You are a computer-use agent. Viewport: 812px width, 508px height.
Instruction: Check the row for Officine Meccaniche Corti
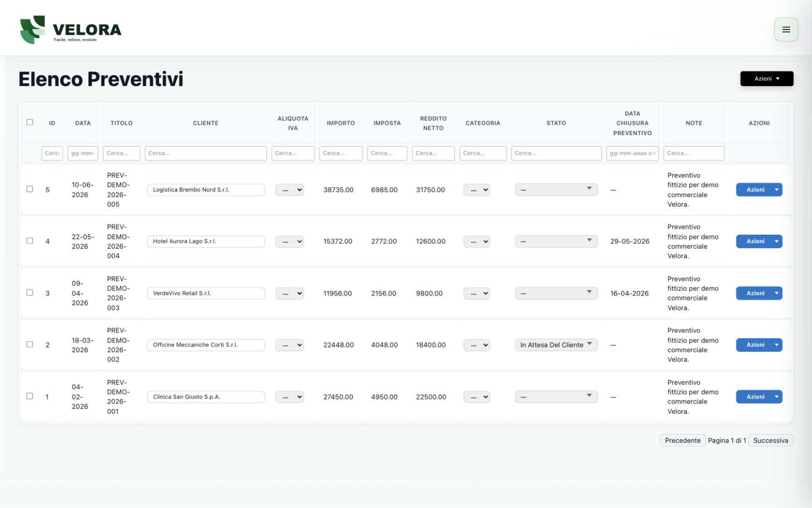tap(29, 344)
